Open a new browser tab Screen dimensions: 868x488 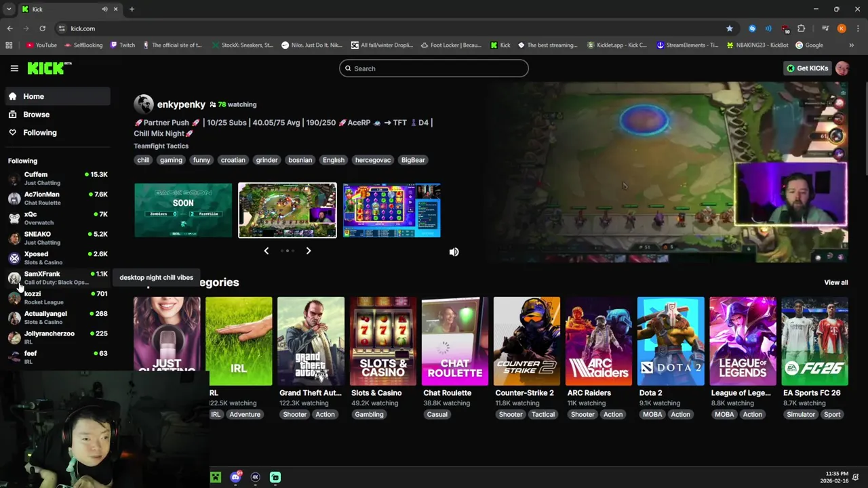pyautogui.click(x=132, y=9)
